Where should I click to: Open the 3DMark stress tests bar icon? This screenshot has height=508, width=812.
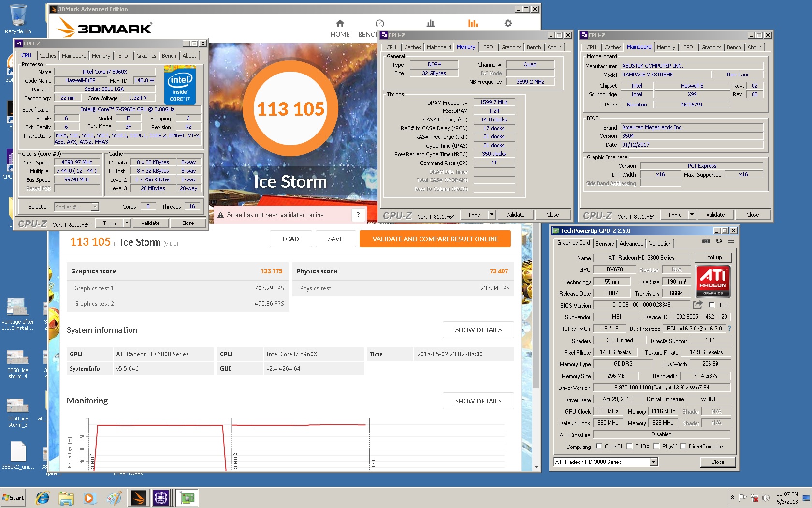430,23
